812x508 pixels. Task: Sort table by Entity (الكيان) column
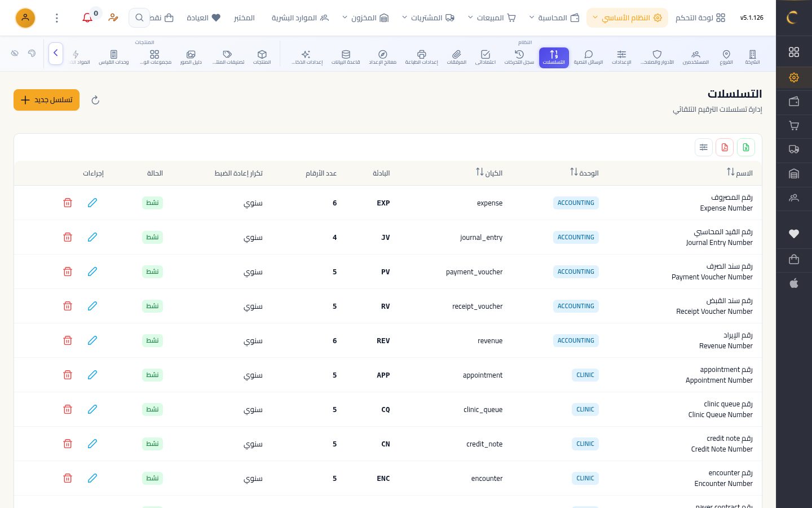coord(489,173)
